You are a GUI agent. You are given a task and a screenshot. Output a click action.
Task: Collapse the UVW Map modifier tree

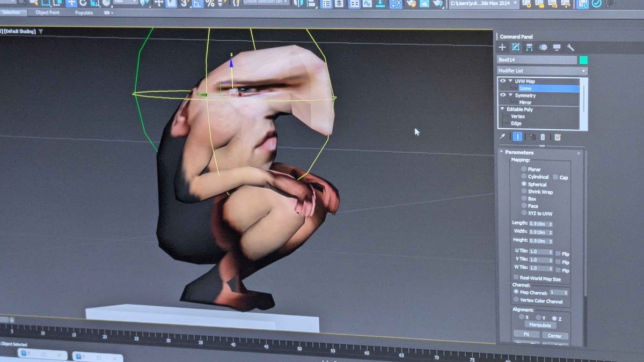click(510, 81)
